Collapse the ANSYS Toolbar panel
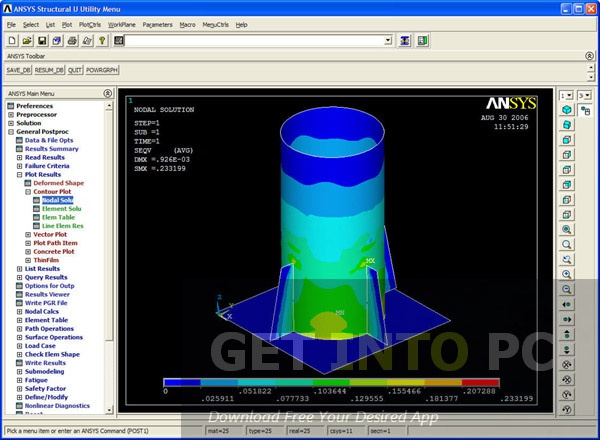This screenshot has width=600, height=440. point(589,56)
